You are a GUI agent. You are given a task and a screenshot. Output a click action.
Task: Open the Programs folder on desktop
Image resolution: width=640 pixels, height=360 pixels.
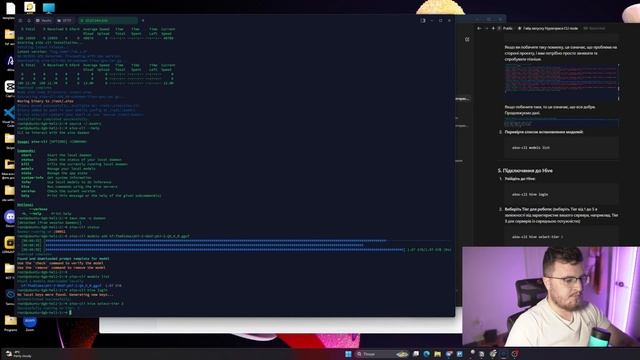11,322
